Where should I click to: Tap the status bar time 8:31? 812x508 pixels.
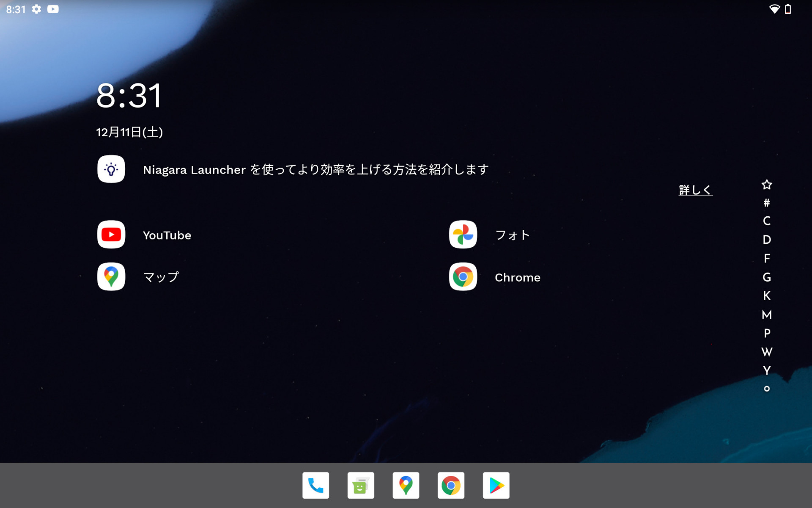tap(16, 9)
